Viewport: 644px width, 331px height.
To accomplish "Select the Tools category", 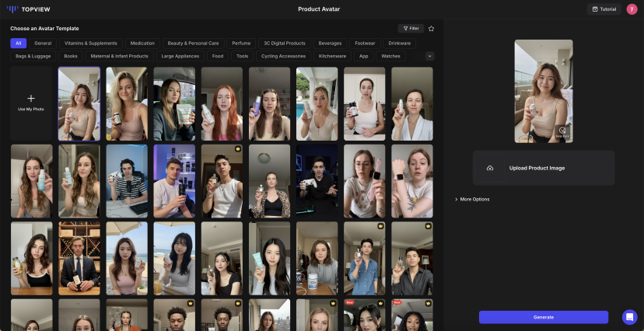I will click(243, 56).
